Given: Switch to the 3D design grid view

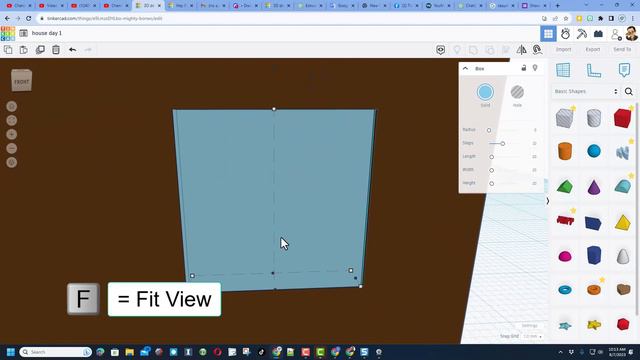Looking at the screenshot, I should 548,34.
